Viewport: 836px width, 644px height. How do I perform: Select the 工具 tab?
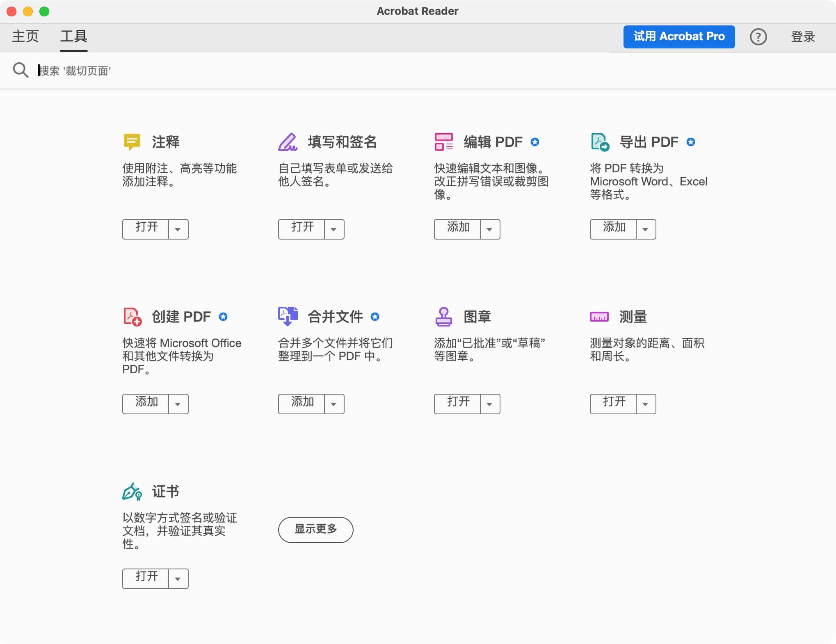point(74,37)
